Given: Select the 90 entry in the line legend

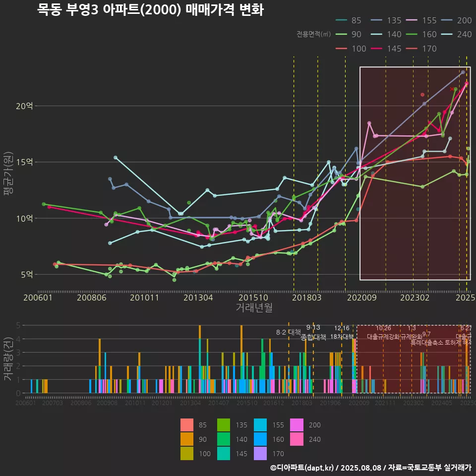Looking at the screenshot, I should (349, 34).
